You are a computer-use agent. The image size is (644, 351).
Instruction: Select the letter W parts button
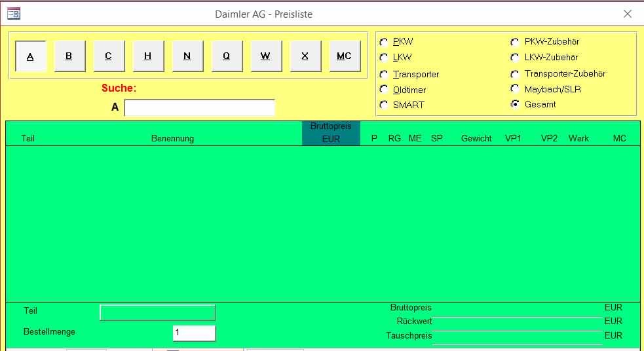point(266,56)
